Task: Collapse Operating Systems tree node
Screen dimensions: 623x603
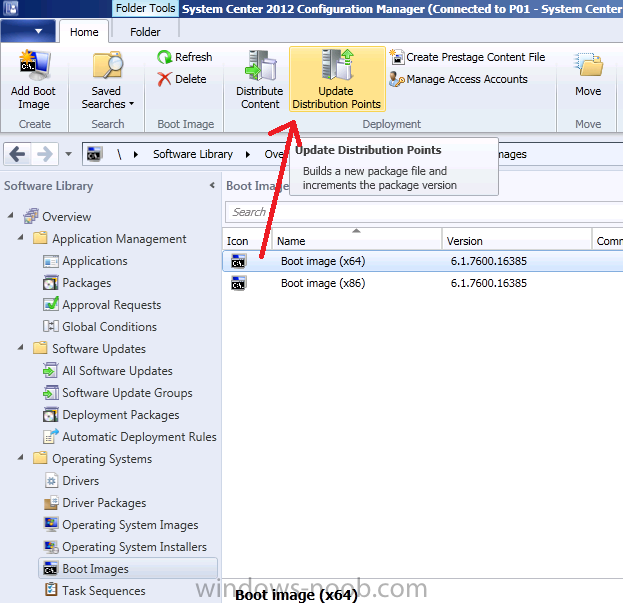Action: click(21, 458)
